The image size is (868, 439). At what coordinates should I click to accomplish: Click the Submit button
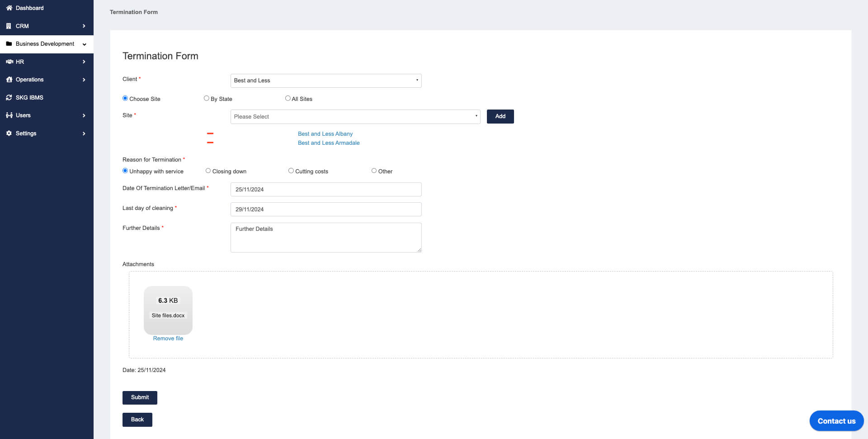[140, 397]
